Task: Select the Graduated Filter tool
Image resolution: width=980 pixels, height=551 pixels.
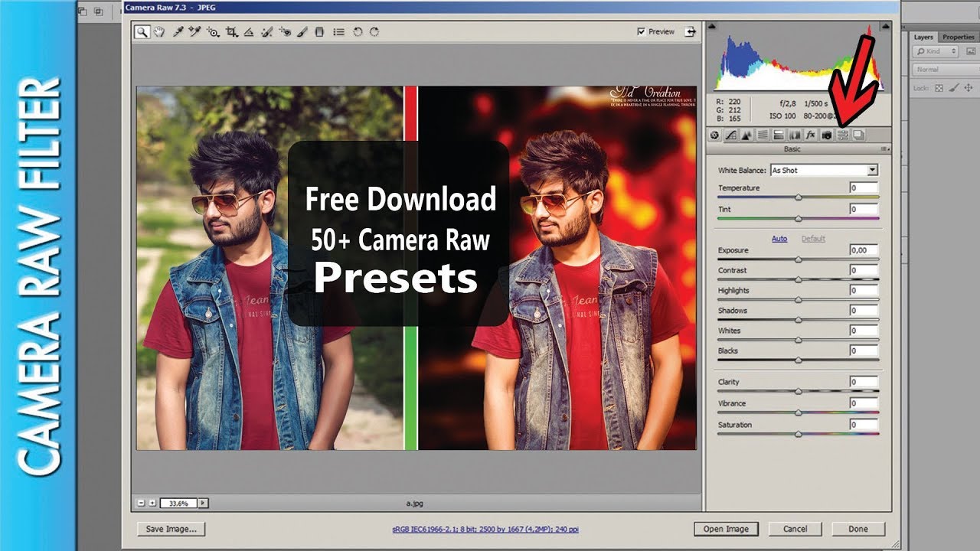Action: pos(319,33)
